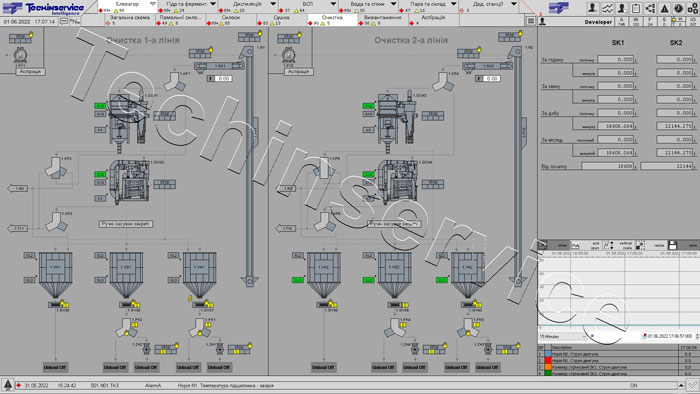
Task: Click the save floppy disk icon in trend panel
Action: tap(673, 245)
